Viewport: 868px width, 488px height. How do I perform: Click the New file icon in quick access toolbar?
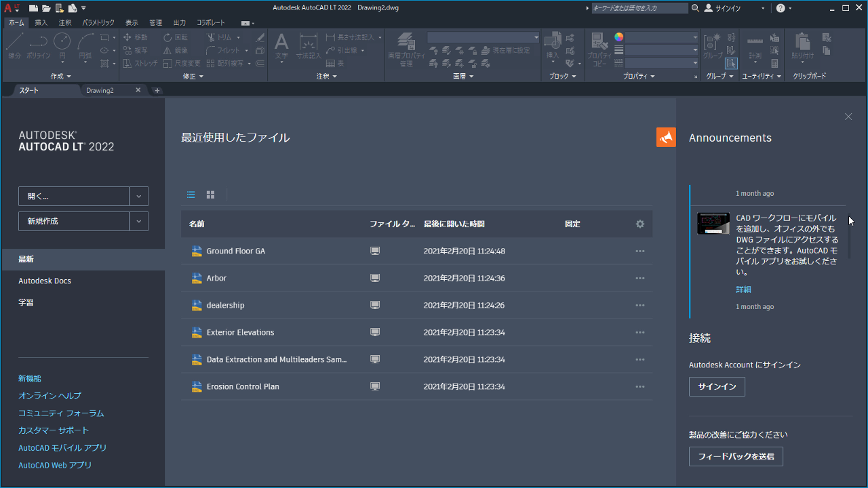point(33,8)
